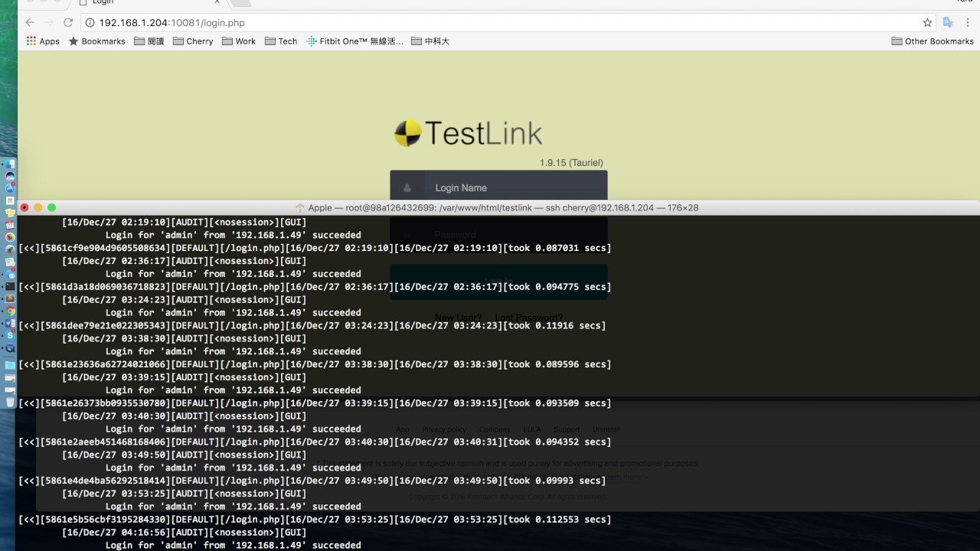
Task: Open App Store in the Dock
Action: [x=10, y=188]
